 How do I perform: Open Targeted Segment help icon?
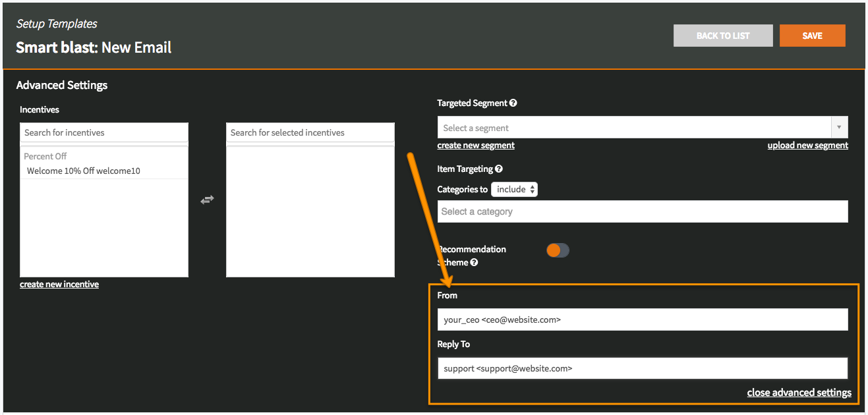point(513,103)
